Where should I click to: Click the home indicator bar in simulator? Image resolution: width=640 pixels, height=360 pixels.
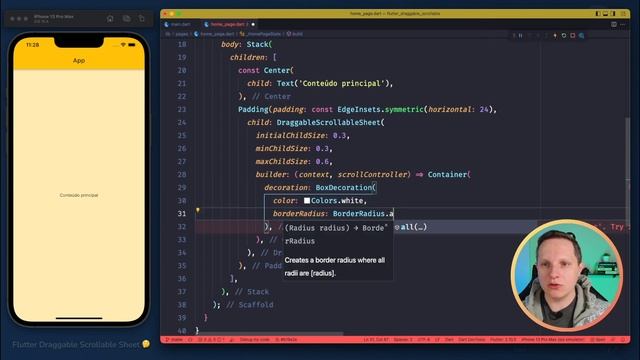point(79,318)
